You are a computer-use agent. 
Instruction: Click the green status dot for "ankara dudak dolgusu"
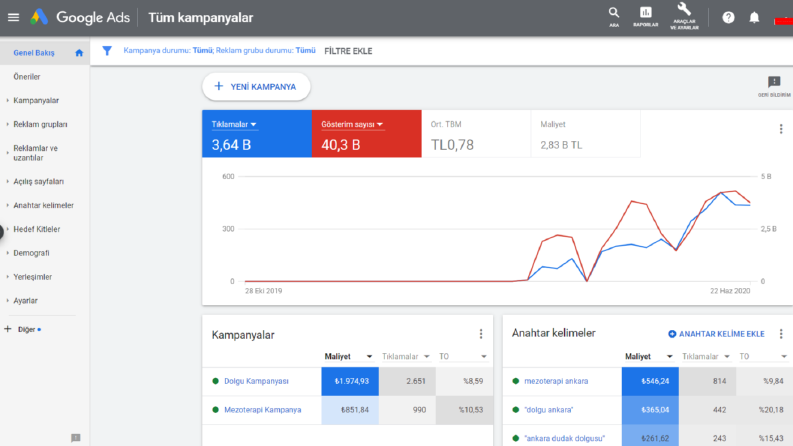click(515, 438)
